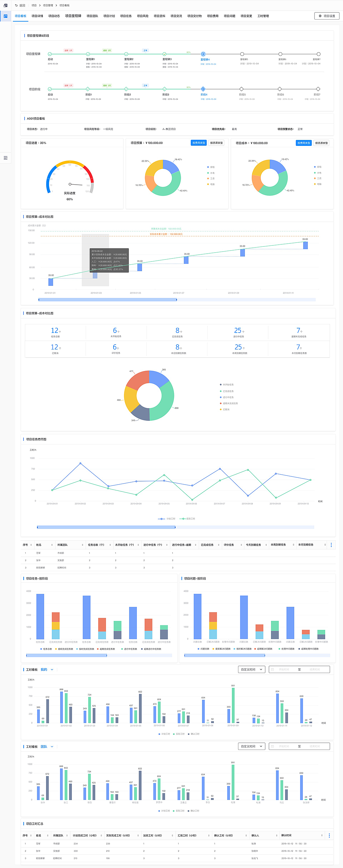Switch to the 项目动态 tab
Viewport: 343px width, 868px height.
tap(54, 16)
